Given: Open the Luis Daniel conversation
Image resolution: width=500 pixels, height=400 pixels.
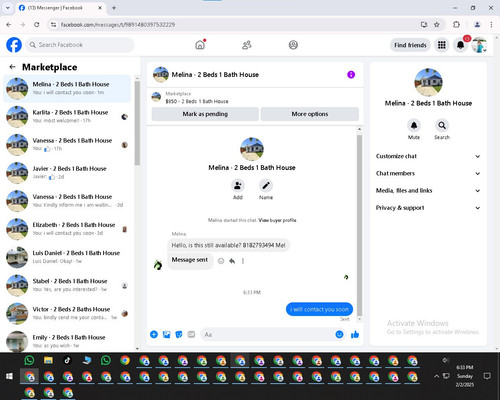Looking at the screenshot, I should tap(67, 257).
